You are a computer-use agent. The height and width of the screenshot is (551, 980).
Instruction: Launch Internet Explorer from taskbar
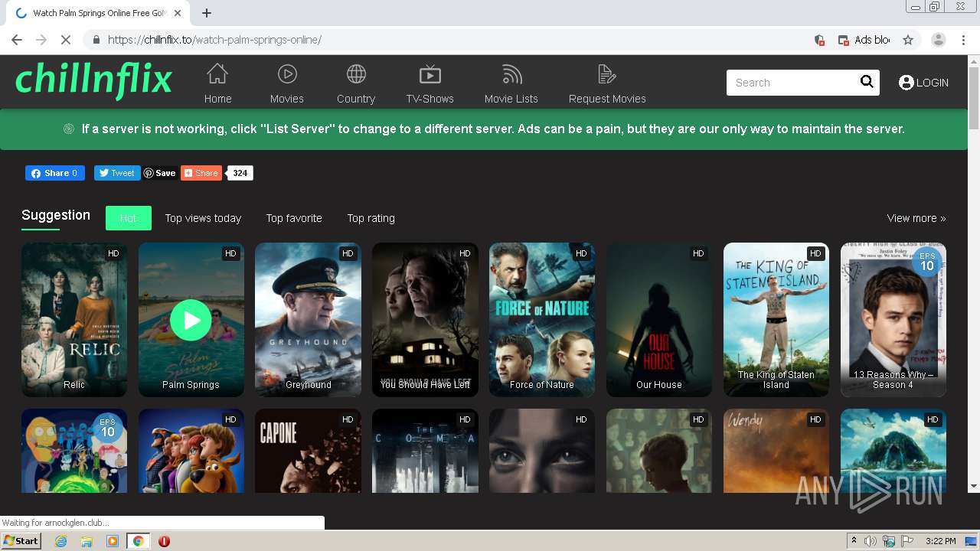(60, 541)
